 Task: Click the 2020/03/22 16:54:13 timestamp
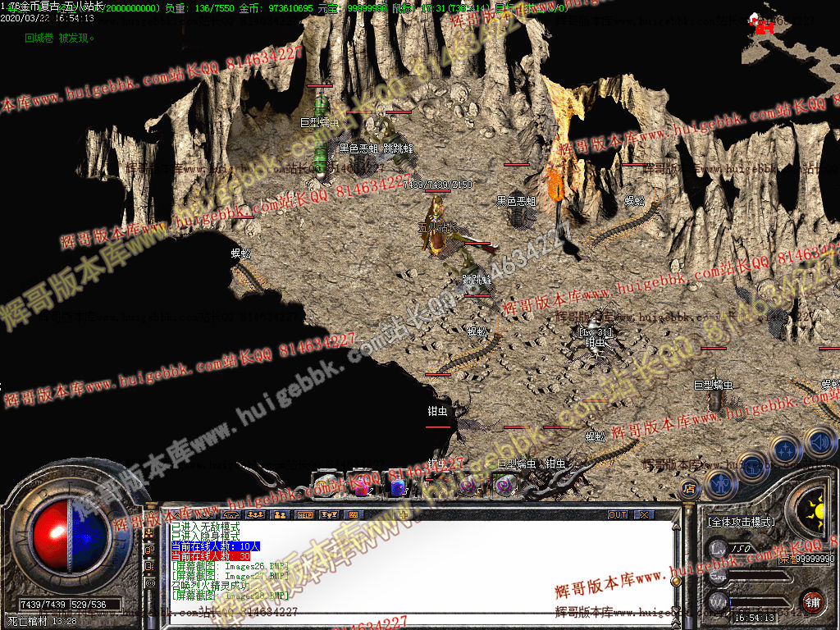click(x=47, y=18)
